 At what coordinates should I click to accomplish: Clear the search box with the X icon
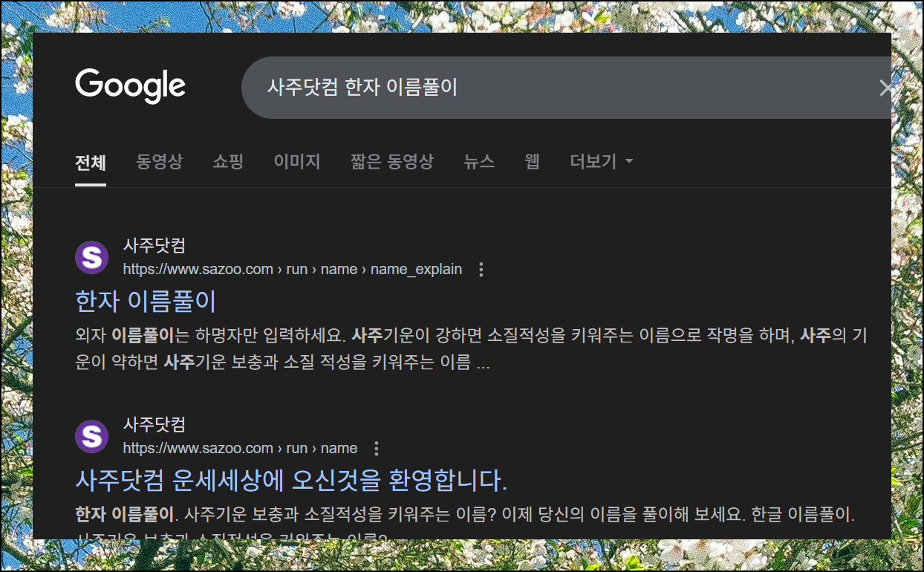885,88
